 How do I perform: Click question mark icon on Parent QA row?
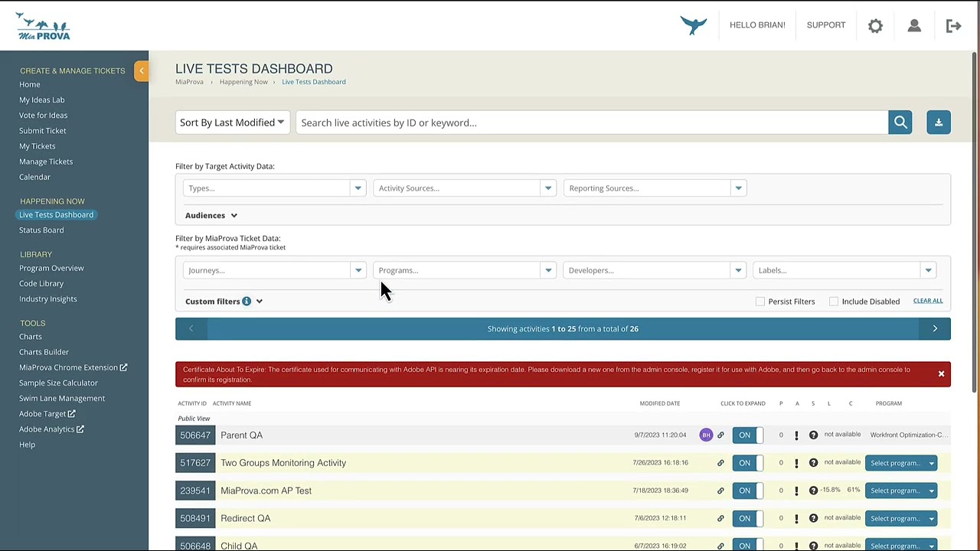813,435
